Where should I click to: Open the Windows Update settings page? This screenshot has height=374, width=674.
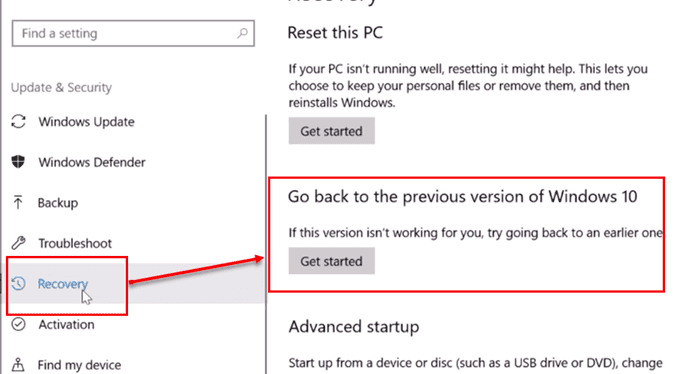pyautogui.click(x=86, y=122)
